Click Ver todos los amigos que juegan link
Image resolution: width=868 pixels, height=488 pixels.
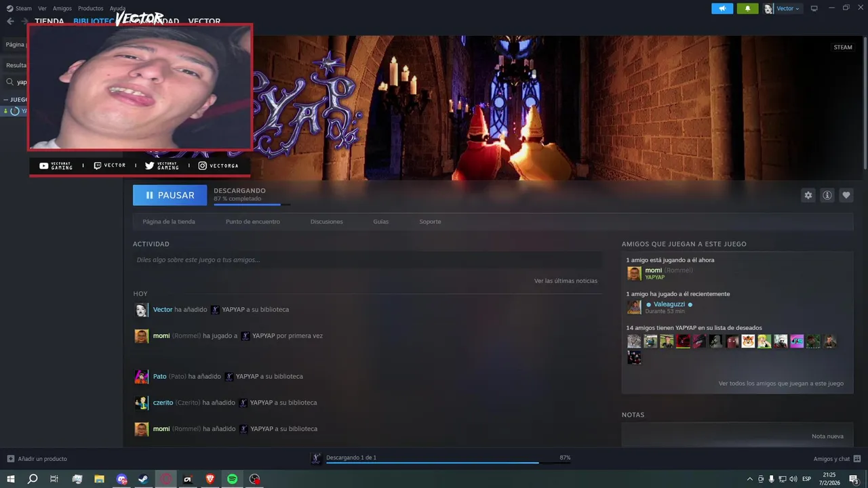pyautogui.click(x=781, y=384)
